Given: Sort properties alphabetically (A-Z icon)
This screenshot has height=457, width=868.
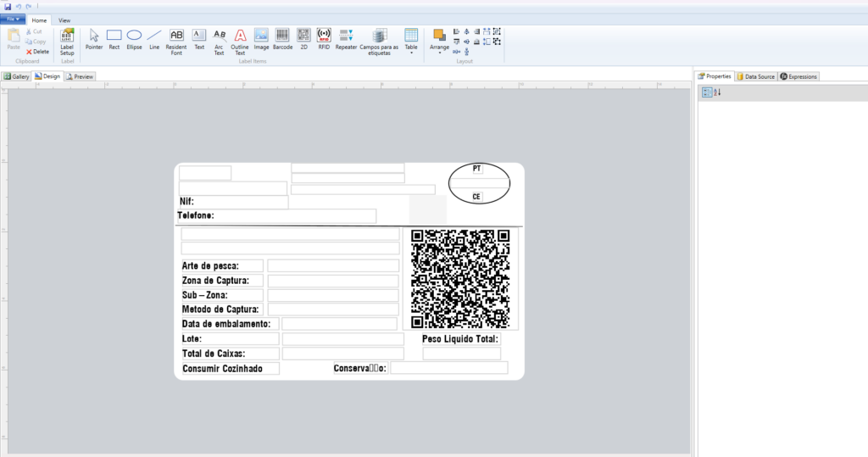Looking at the screenshot, I should tap(717, 92).
